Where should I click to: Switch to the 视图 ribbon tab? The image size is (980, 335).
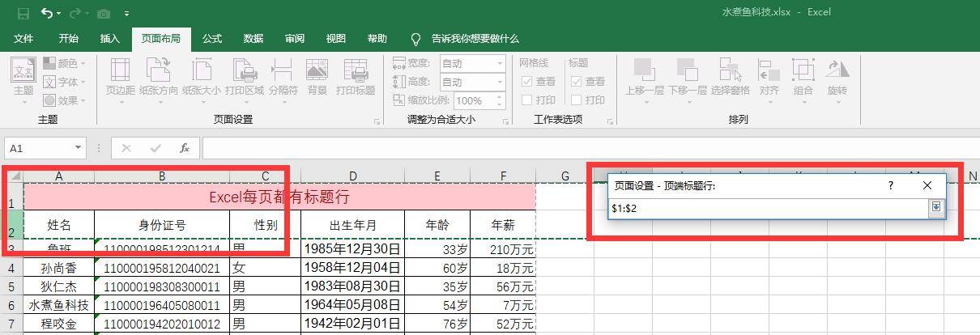click(x=336, y=39)
